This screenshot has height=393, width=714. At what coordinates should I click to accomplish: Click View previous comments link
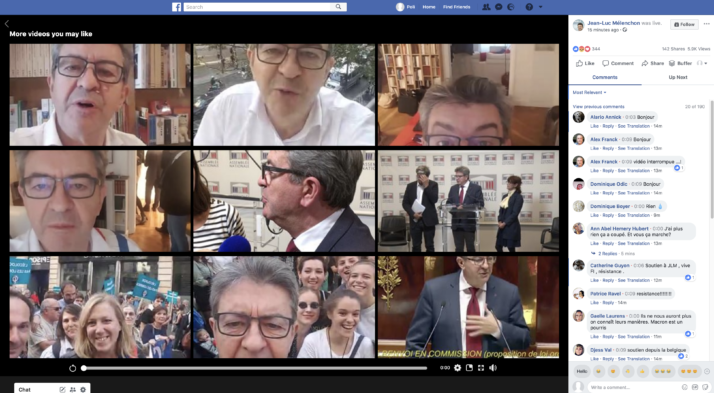(598, 107)
